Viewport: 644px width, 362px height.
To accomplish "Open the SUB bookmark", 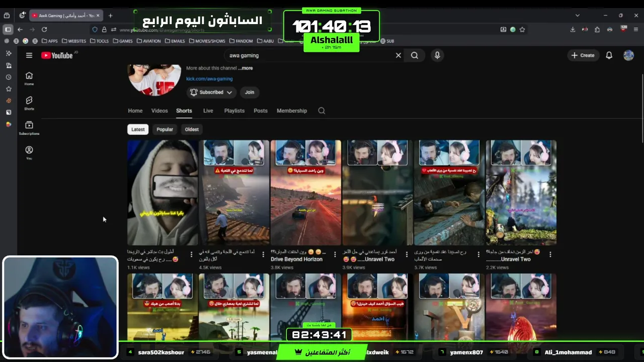I will [387, 41].
